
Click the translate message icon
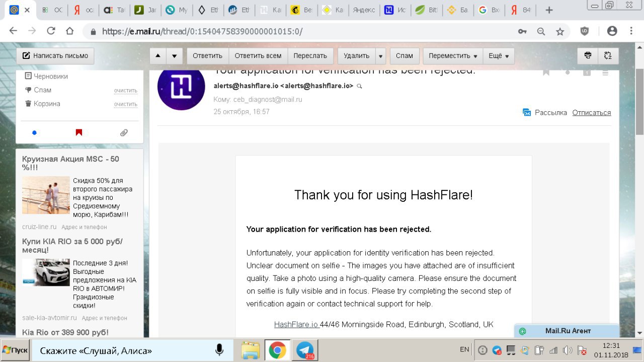tap(608, 56)
